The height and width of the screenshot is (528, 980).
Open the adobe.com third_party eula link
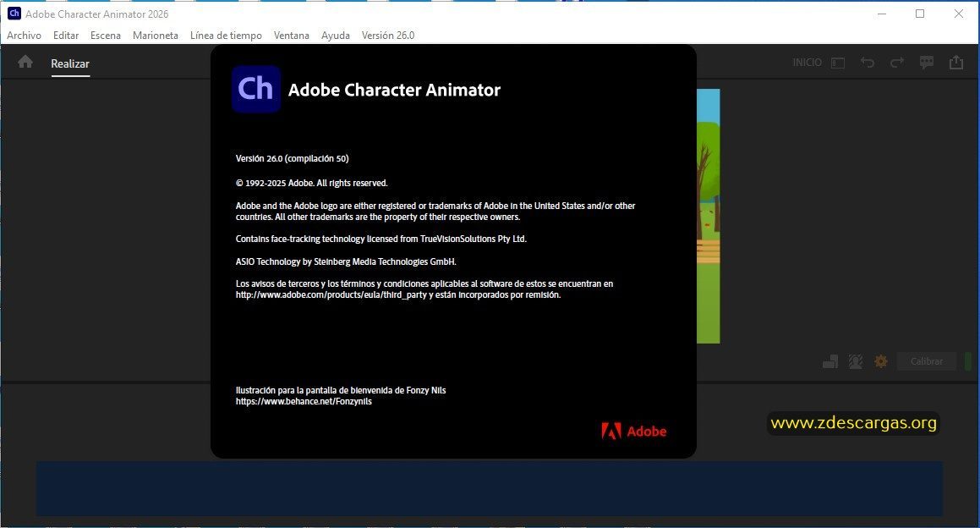[x=331, y=294]
